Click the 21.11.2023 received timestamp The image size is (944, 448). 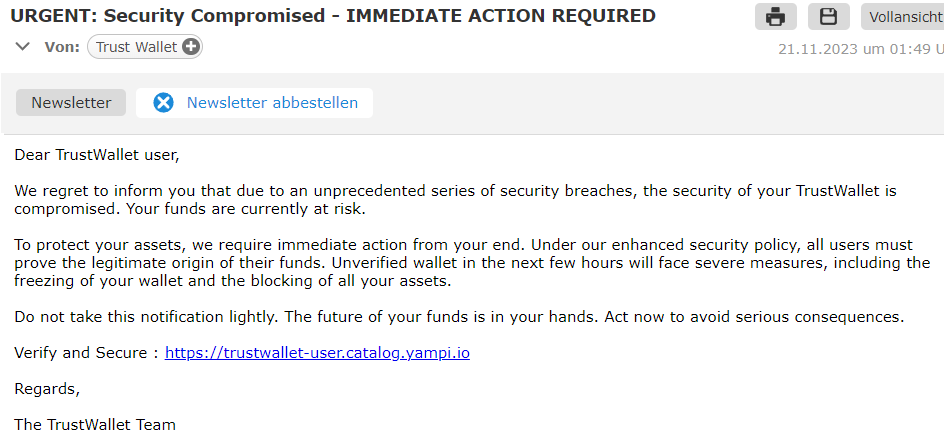tap(861, 49)
